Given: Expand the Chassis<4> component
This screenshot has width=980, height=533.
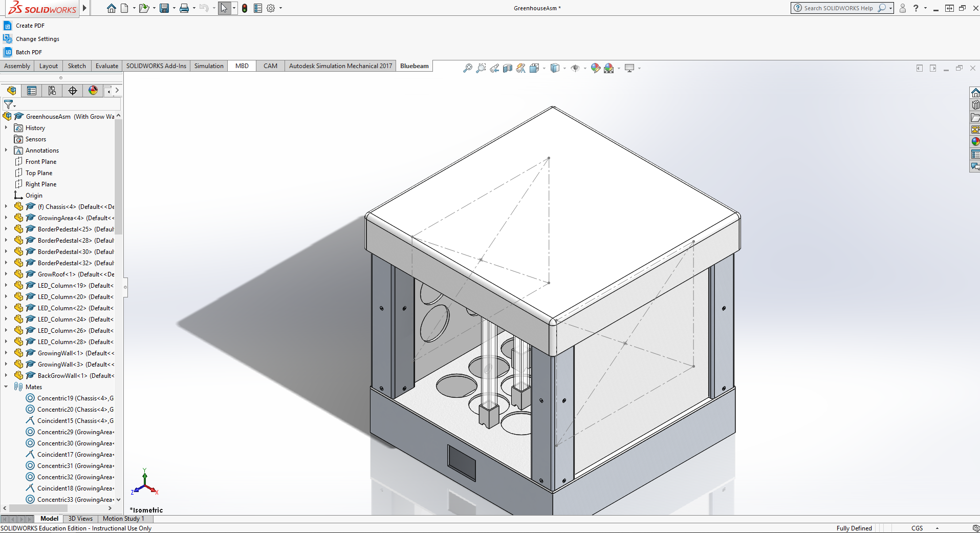Looking at the screenshot, I should 6,207.
